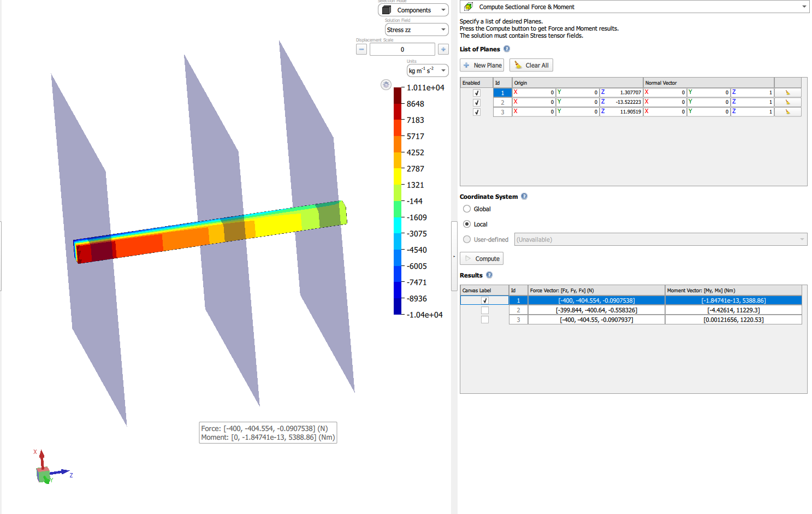Toggle Enabled checkbox for plane 1

pyautogui.click(x=477, y=93)
